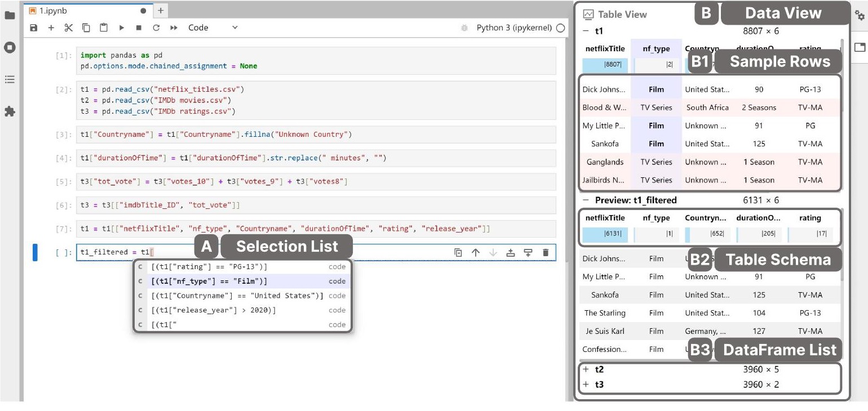Image resolution: width=868 pixels, height=411 pixels.
Task: Click the "Blood & W..." title cell
Action: pyautogui.click(x=604, y=108)
